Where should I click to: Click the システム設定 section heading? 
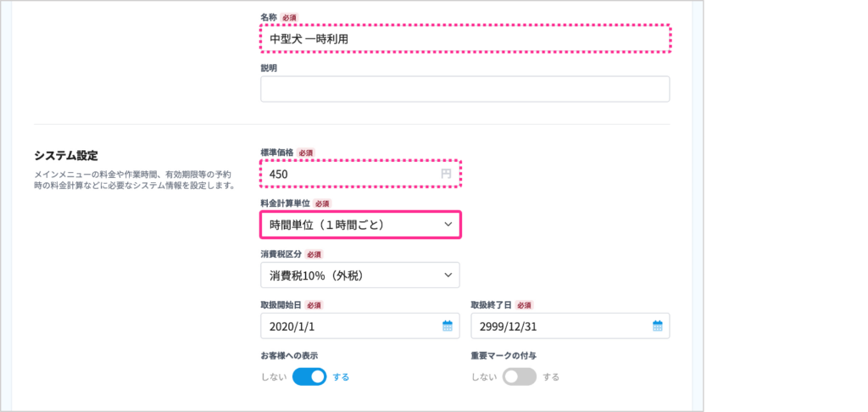pyautogui.click(x=66, y=155)
